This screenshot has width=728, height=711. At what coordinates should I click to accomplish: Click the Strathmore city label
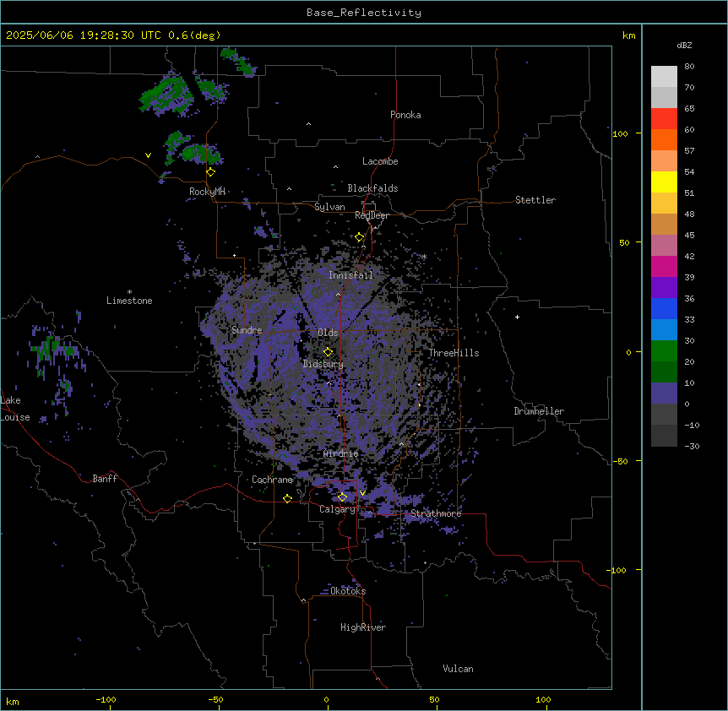[x=436, y=513]
